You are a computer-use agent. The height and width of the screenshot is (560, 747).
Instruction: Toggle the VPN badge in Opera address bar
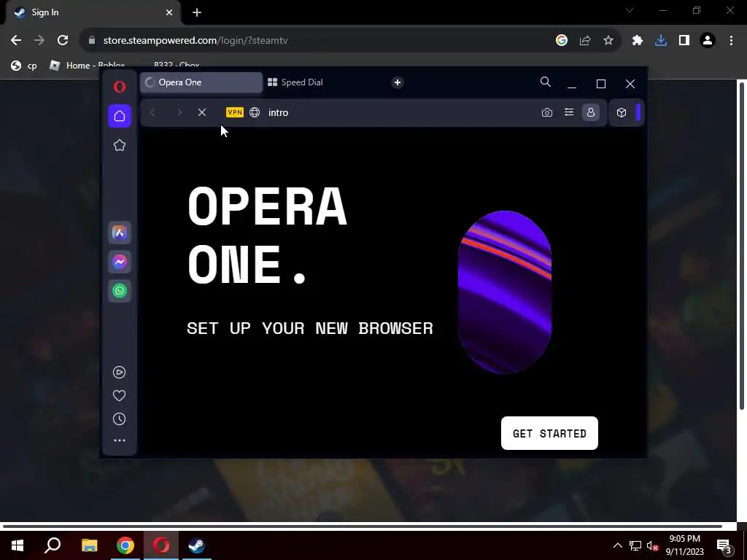tap(235, 112)
